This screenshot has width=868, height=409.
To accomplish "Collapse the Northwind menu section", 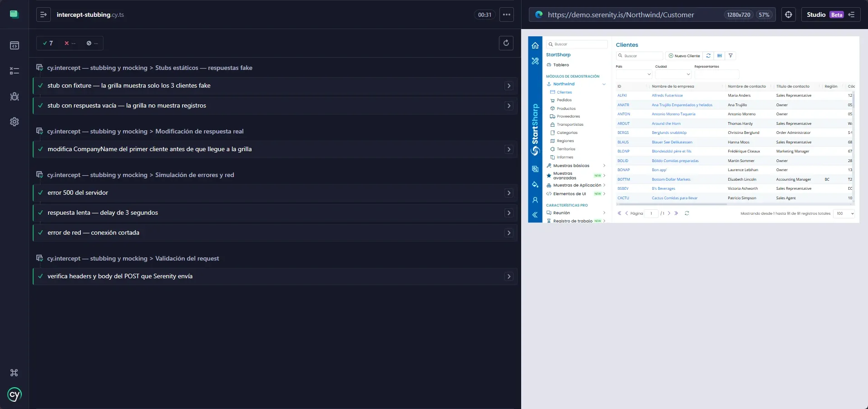I will coord(604,84).
